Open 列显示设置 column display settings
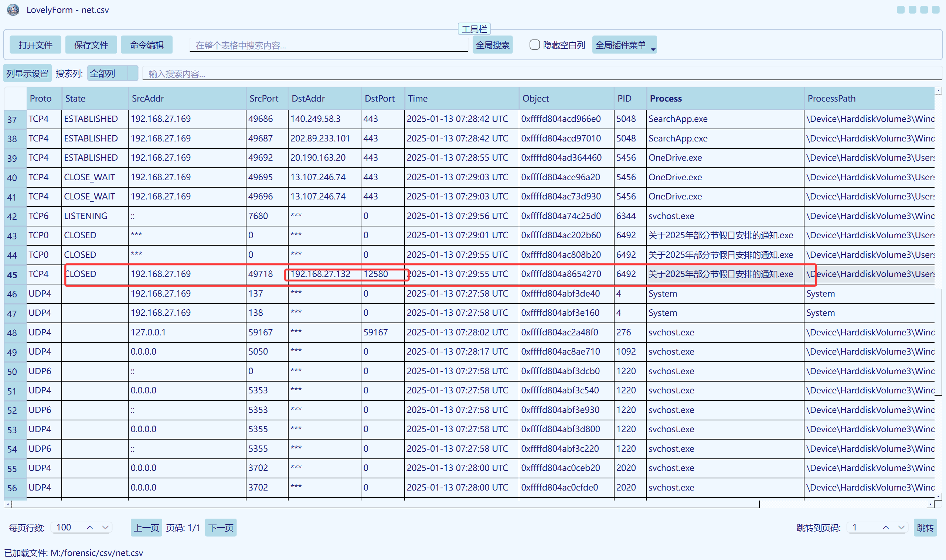This screenshot has height=560, width=946. click(x=28, y=73)
